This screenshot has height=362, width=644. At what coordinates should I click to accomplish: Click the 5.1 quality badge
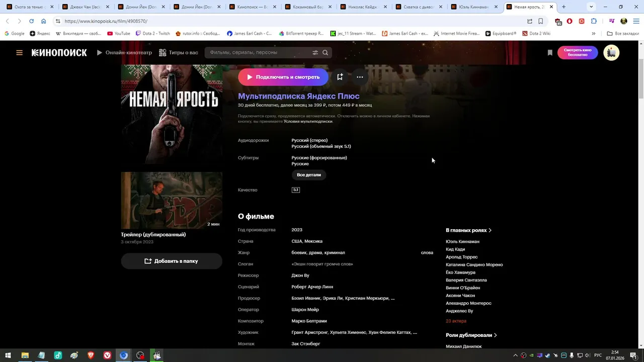[296, 190]
